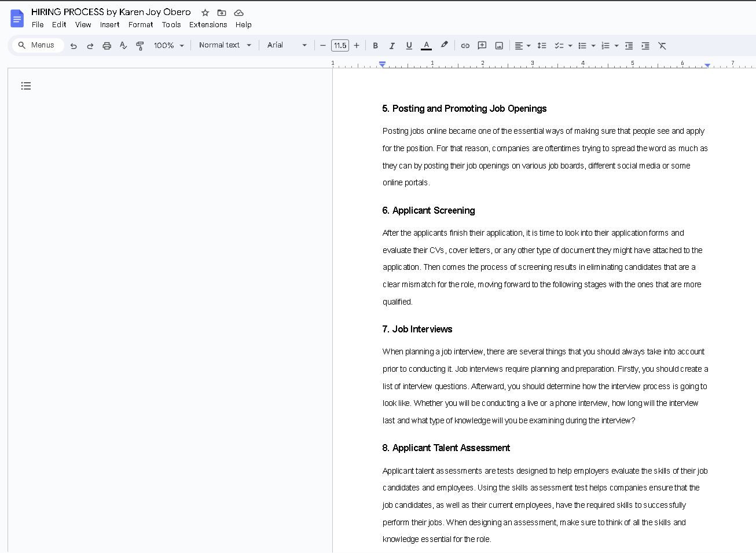Insert an image
Viewport: 756px width, 553px height.
pyautogui.click(x=499, y=46)
